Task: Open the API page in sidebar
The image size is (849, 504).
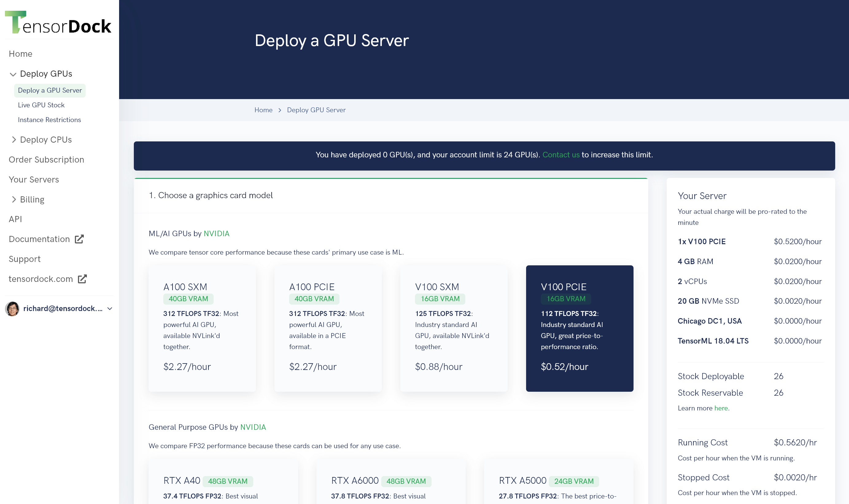Action: [15, 219]
